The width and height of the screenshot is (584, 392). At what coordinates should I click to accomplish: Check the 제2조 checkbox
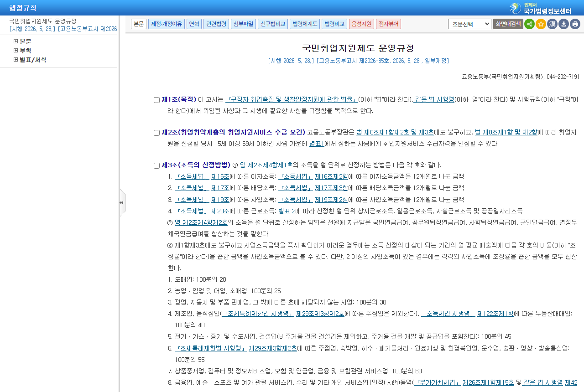(x=156, y=133)
